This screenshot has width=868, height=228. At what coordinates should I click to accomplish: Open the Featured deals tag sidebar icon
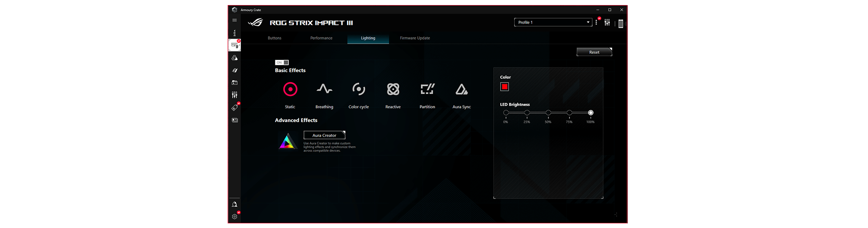234,108
